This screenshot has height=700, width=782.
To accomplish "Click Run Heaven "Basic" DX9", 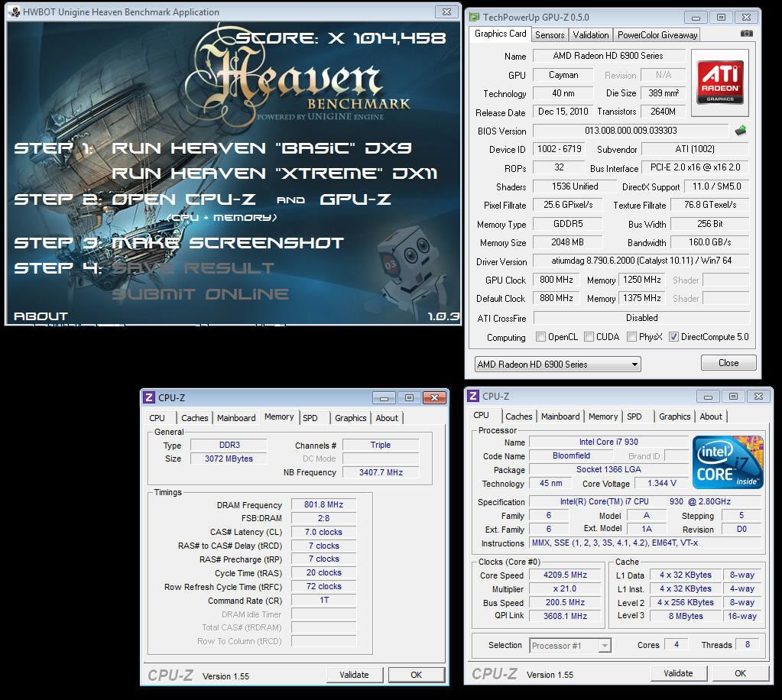I will coord(261,148).
